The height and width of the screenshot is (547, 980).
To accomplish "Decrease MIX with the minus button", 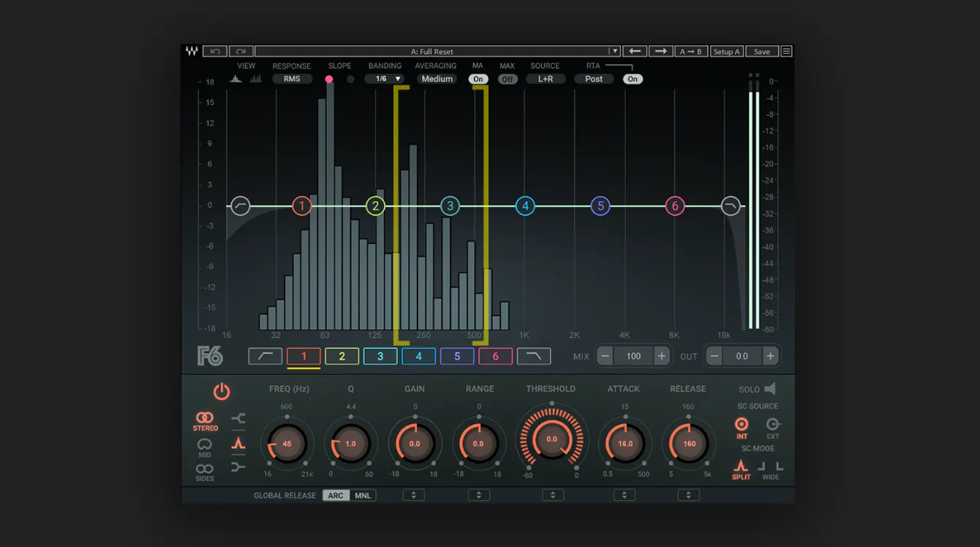I will tap(605, 356).
